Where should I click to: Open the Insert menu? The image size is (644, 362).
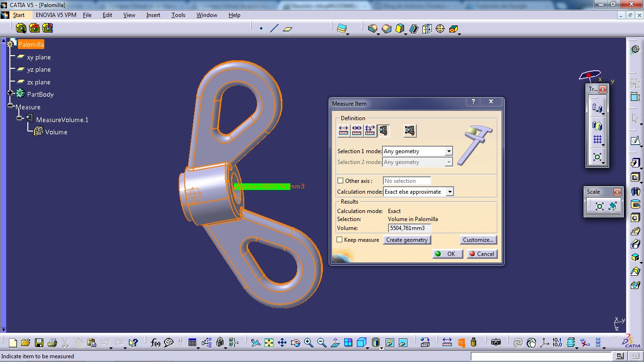point(153,15)
